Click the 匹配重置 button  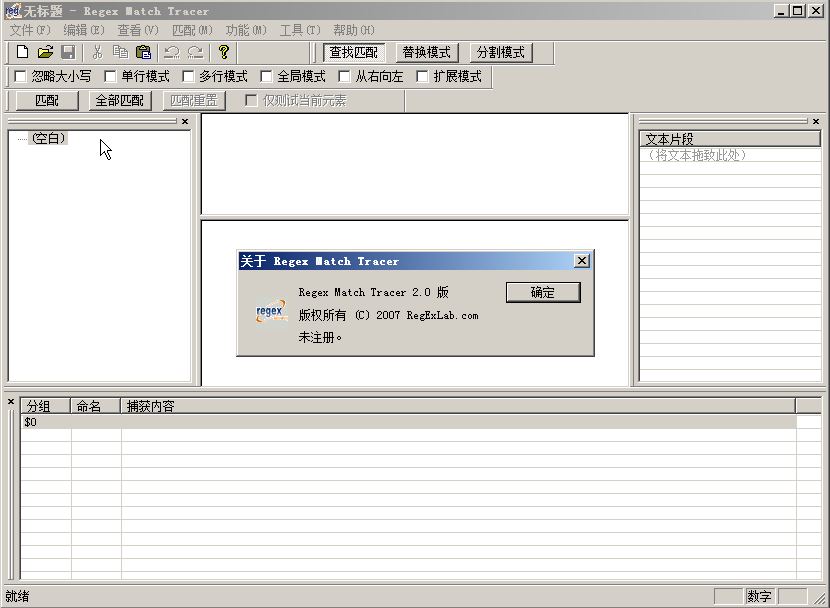point(194,101)
